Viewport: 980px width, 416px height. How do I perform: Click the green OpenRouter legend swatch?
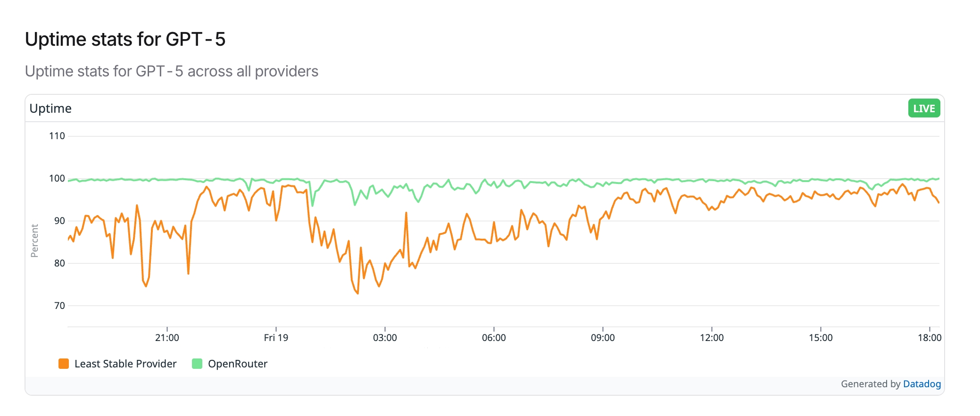197,364
